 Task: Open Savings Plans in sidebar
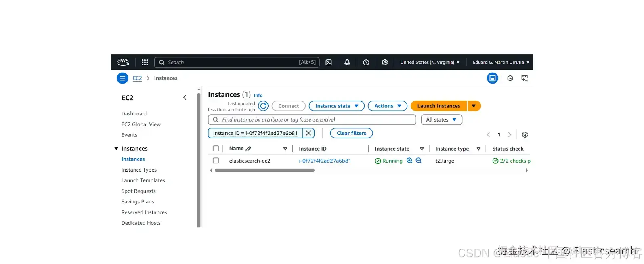coord(138,202)
